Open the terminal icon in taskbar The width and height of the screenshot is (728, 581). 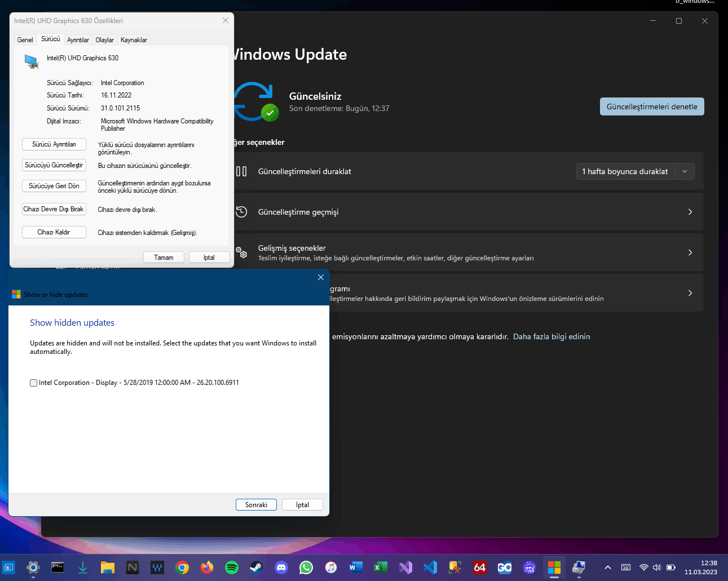tap(58, 567)
